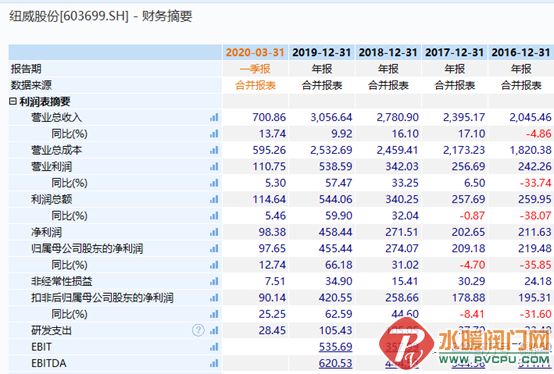This screenshot has width=554, height=374.
Task: Select the 2018-12-31 column header
Action: (388, 53)
